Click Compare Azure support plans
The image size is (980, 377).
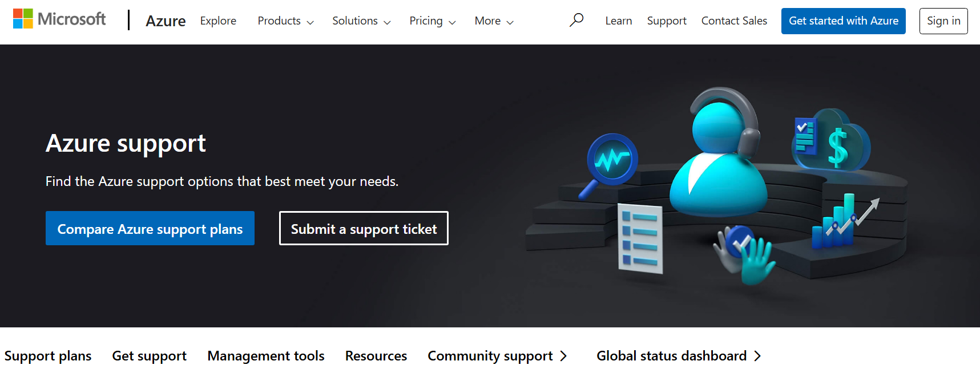(x=150, y=228)
